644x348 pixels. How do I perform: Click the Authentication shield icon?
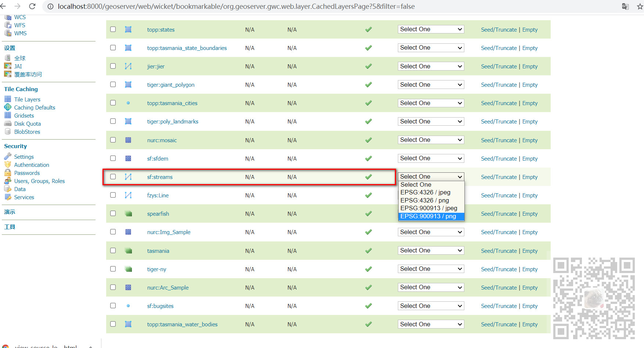[x=8, y=165]
